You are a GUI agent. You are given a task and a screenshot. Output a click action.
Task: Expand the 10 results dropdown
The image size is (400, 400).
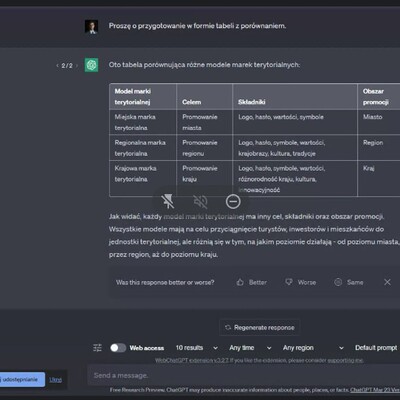tap(197, 348)
